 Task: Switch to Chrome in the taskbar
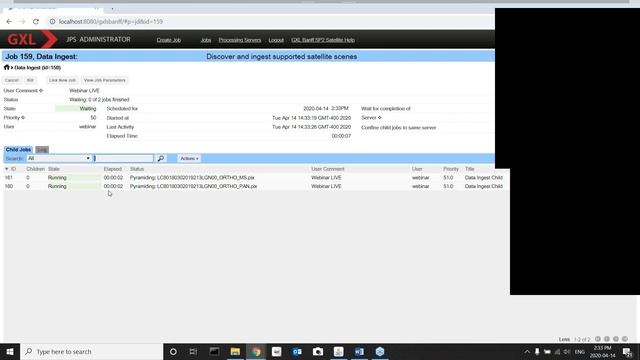click(x=256, y=351)
